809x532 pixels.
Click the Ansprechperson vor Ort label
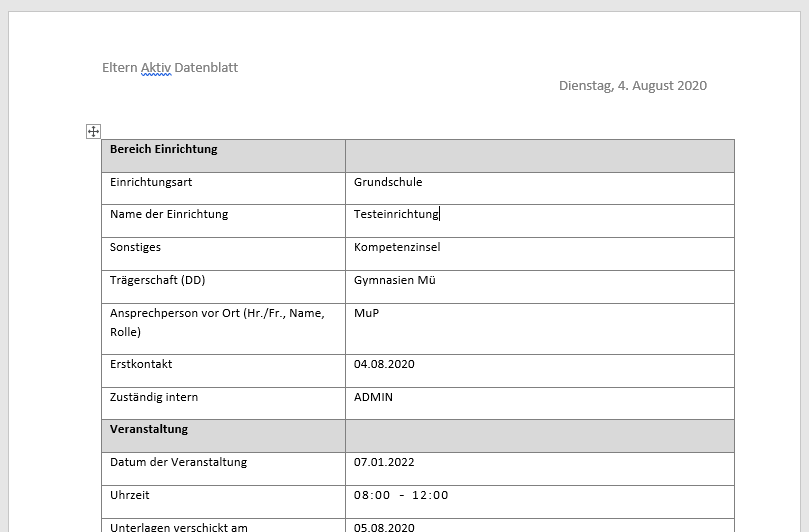[x=217, y=323]
